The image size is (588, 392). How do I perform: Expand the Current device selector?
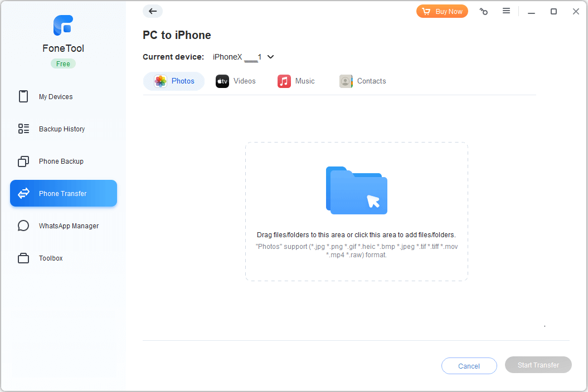pos(270,56)
